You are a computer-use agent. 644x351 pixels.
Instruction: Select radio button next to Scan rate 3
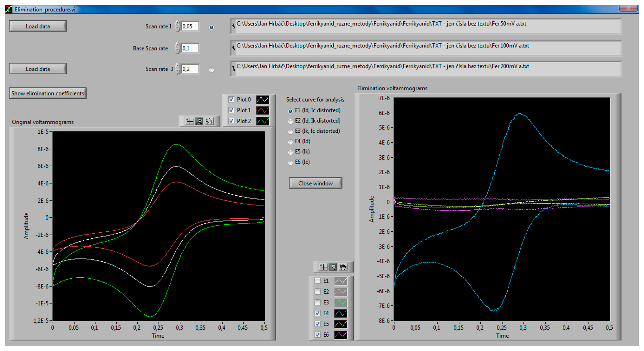coord(212,70)
